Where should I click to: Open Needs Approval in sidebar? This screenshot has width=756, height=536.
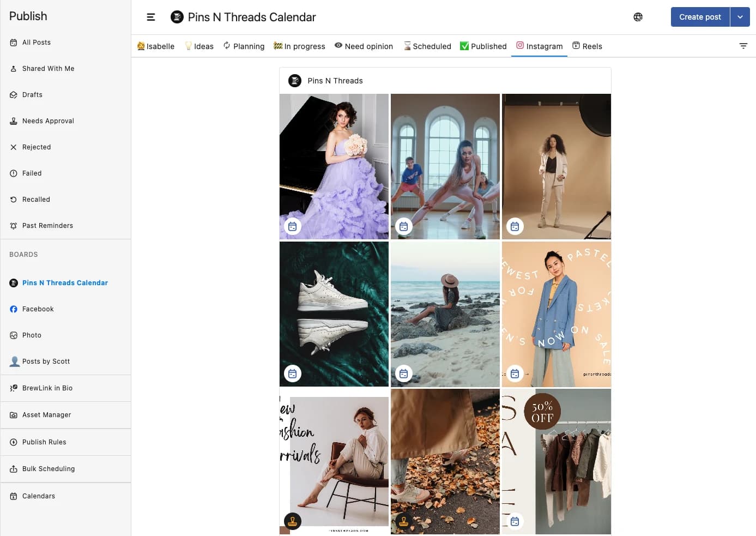(x=48, y=121)
